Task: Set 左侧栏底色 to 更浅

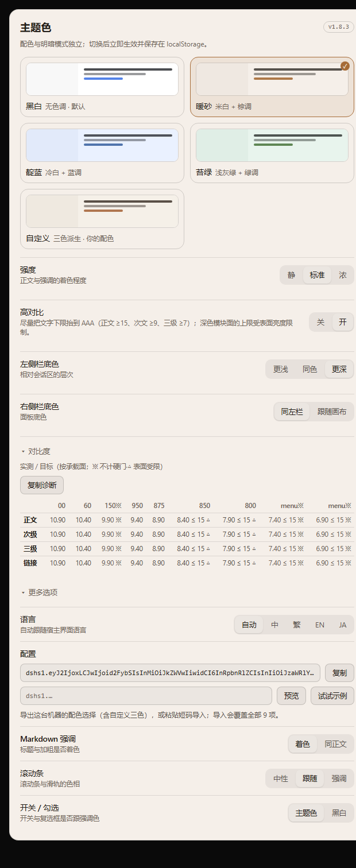Action: coord(281,369)
